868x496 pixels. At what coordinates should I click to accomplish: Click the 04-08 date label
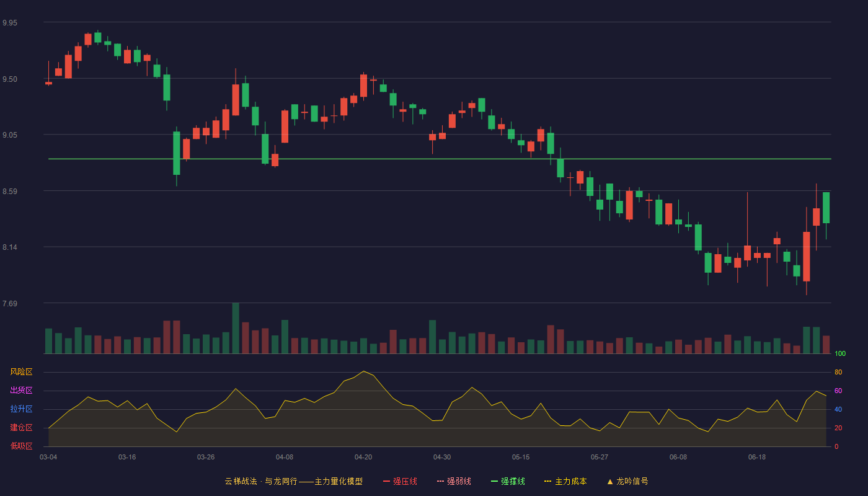click(285, 457)
